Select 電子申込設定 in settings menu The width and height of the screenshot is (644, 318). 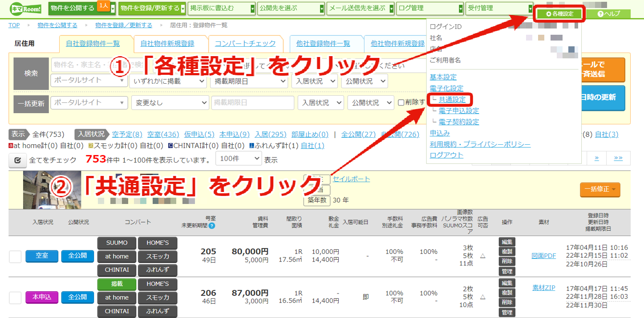pyautogui.click(x=459, y=110)
